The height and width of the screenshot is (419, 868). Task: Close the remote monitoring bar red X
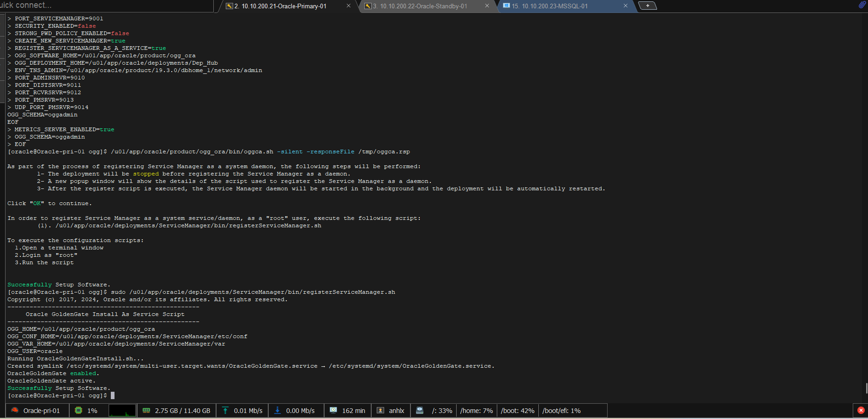(861, 410)
